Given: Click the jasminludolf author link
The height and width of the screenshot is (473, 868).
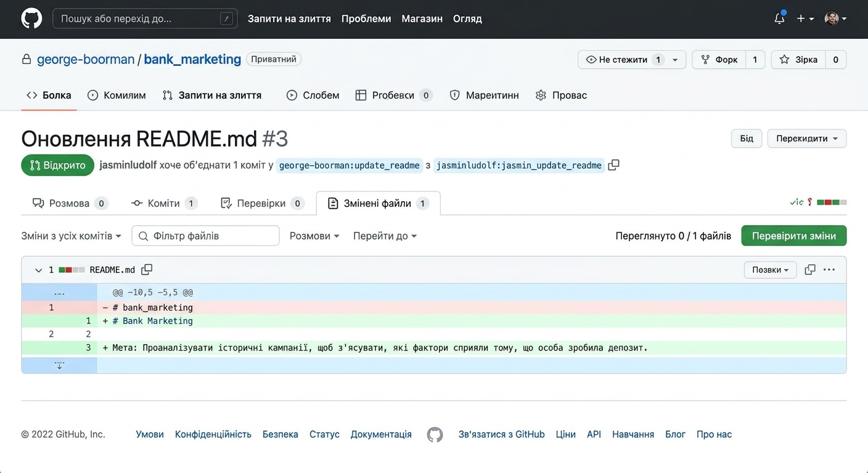Looking at the screenshot, I should 128,165.
